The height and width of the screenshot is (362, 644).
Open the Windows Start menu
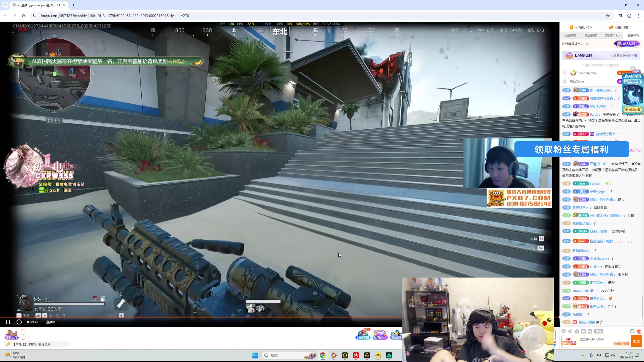(255, 355)
